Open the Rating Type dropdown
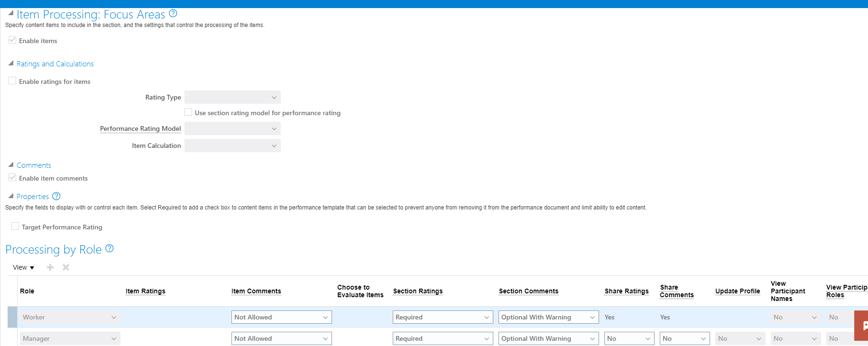Screen dimensions: 868x346 [x=232, y=97]
